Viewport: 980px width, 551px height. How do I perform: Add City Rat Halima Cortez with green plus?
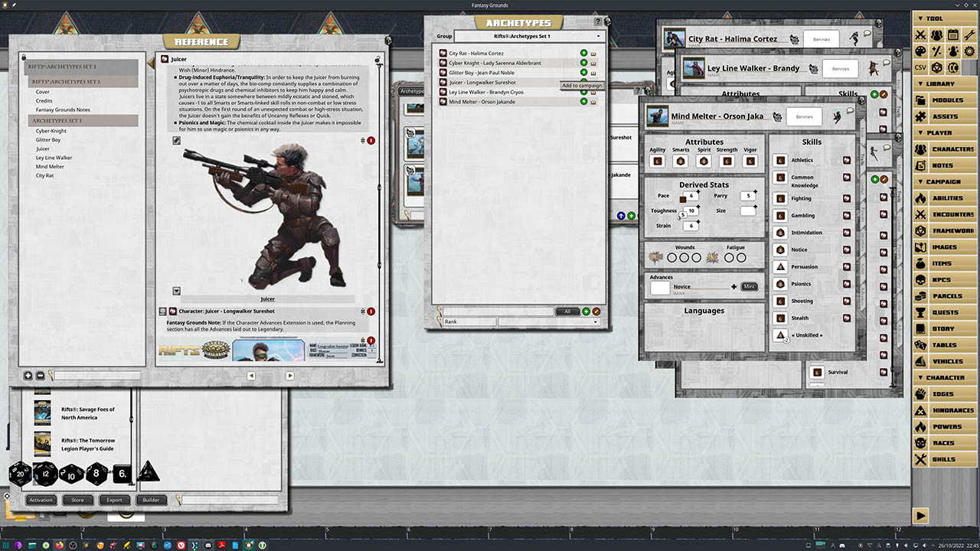(x=584, y=54)
